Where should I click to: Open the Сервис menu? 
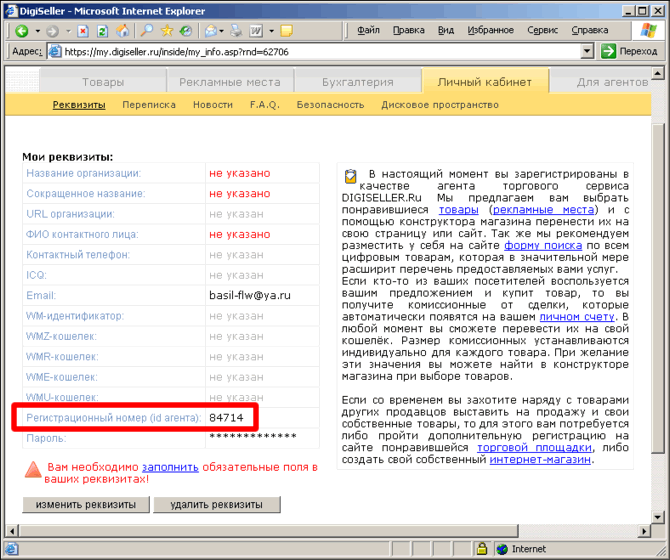542,30
